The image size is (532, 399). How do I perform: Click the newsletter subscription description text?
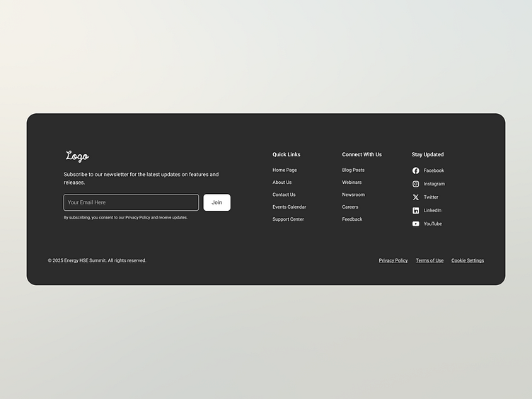(x=141, y=178)
